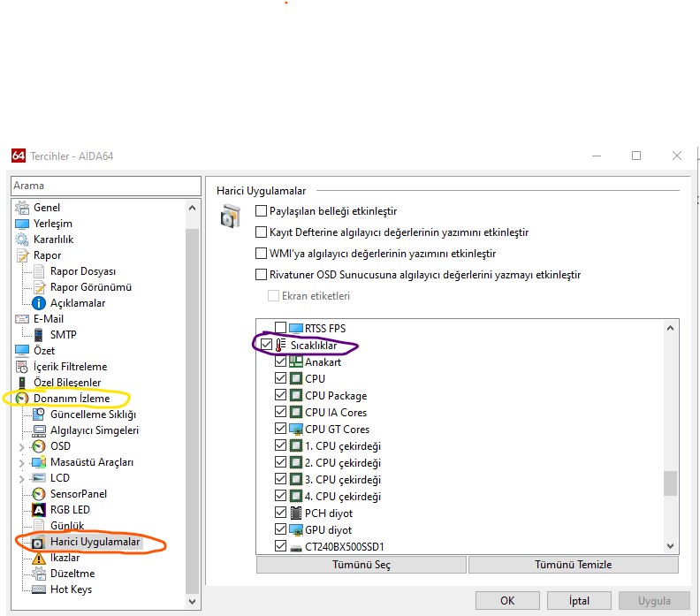Viewport: 700px width, 616px height.
Task: Cancel with the İptal button
Action: [x=579, y=601]
